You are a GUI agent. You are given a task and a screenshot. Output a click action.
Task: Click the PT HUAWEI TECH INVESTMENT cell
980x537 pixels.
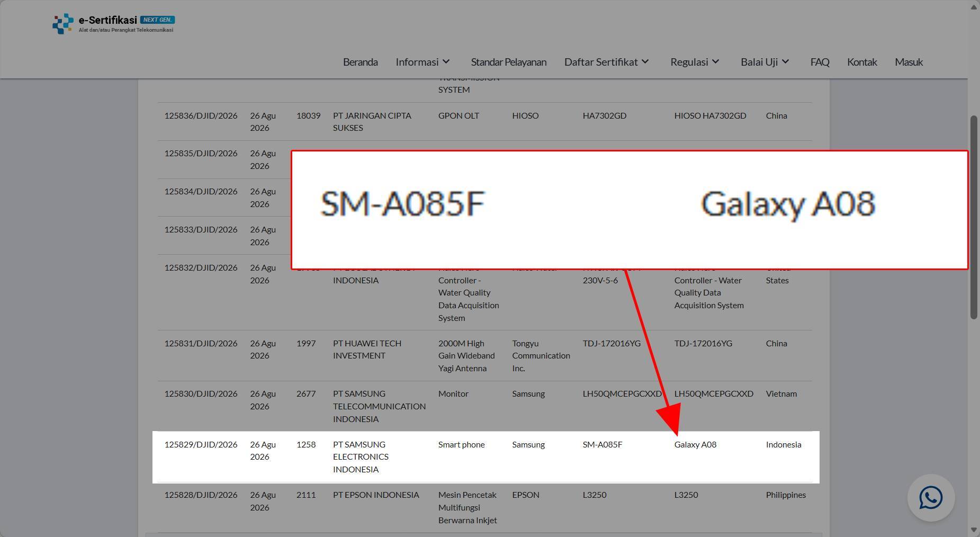coord(367,350)
